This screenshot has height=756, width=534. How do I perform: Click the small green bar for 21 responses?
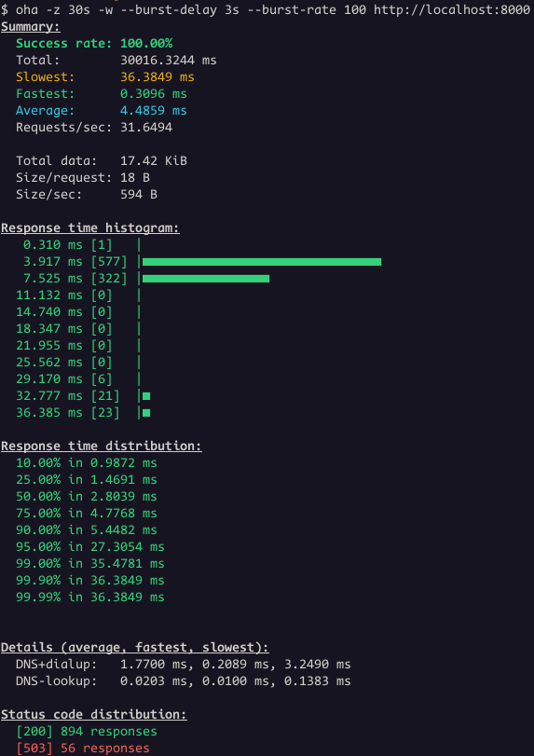(146, 396)
